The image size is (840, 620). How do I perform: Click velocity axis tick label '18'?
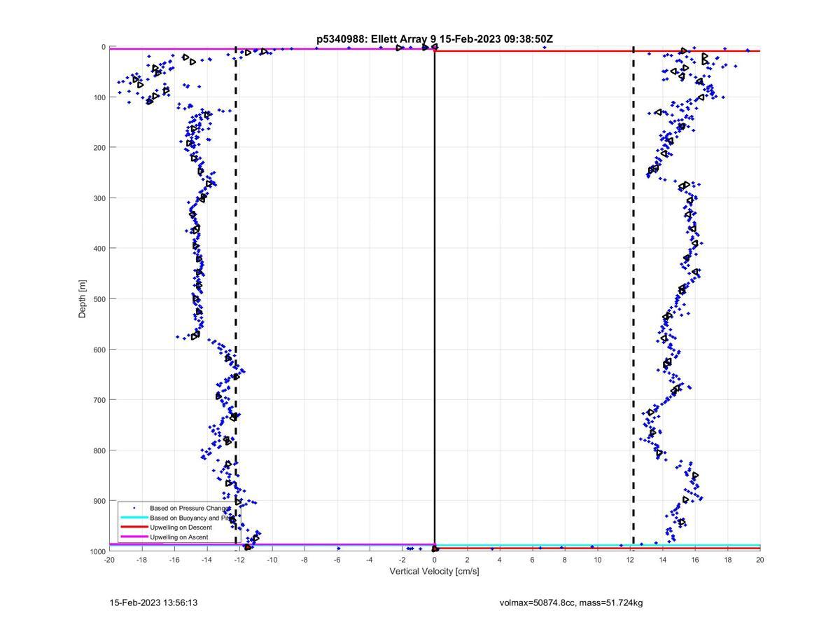727,560
